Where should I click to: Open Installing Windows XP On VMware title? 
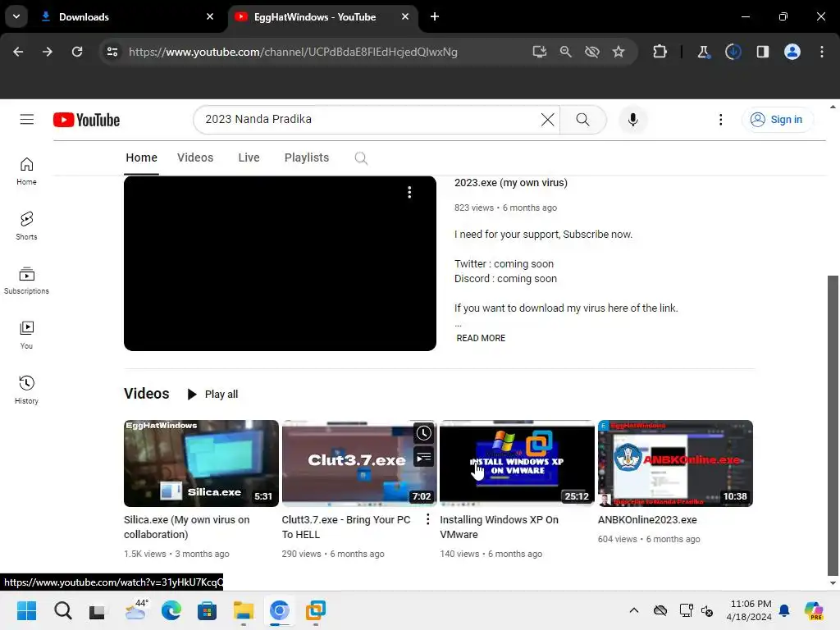[x=499, y=527]
